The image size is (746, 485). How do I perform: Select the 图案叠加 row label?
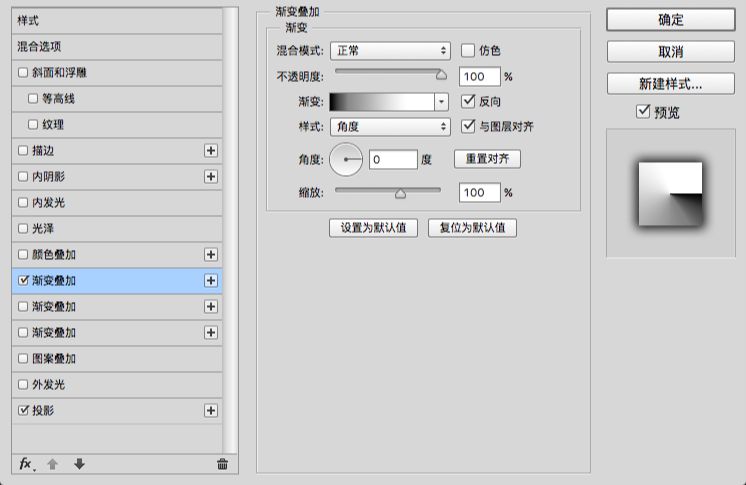tap(54, 358)
